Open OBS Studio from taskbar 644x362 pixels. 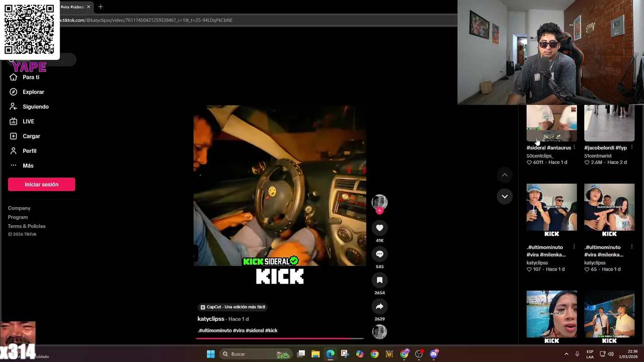click(419, 354)
